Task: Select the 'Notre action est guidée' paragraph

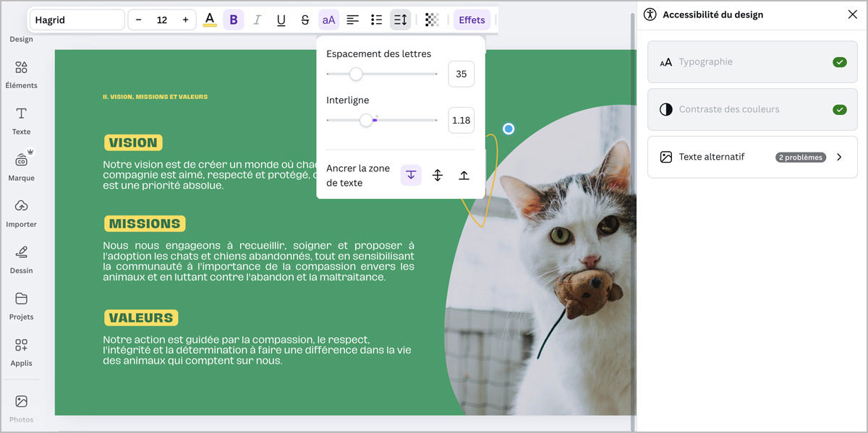Action: (257, 350)
